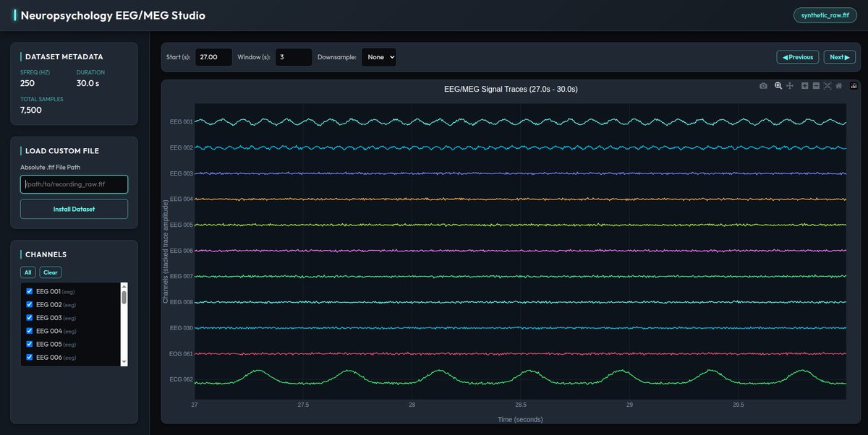The width and height of the screenshot is (868, 435).
Task: Reset axes with the home icon
Action: coord(839,86)
